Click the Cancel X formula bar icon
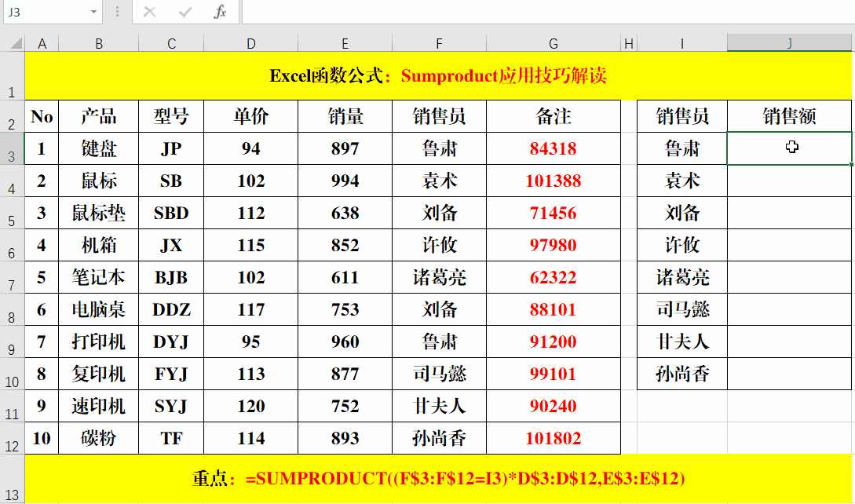 coord(149,12)
